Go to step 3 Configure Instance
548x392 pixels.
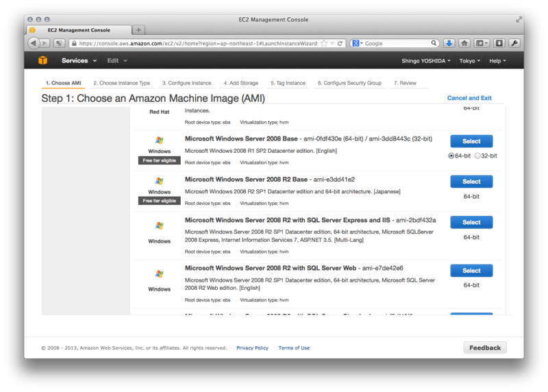[186, 83]
